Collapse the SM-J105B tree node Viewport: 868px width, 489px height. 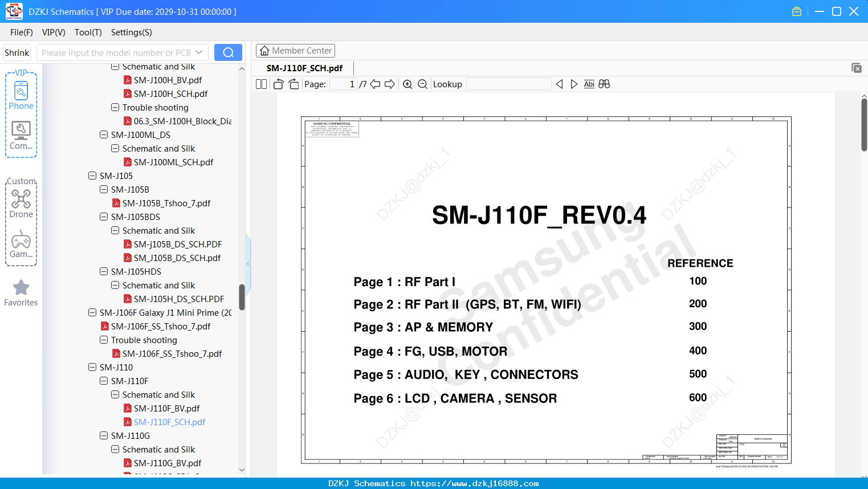pos(104,189)
